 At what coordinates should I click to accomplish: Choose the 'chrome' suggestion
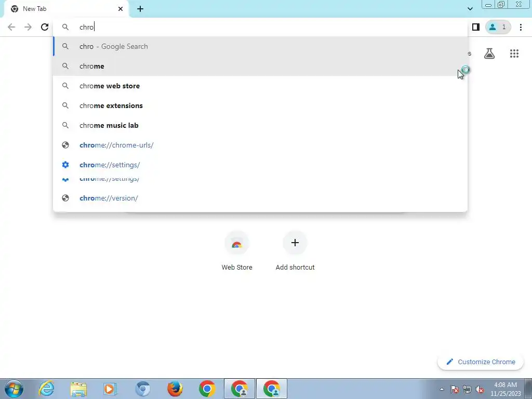pos(260,66)
